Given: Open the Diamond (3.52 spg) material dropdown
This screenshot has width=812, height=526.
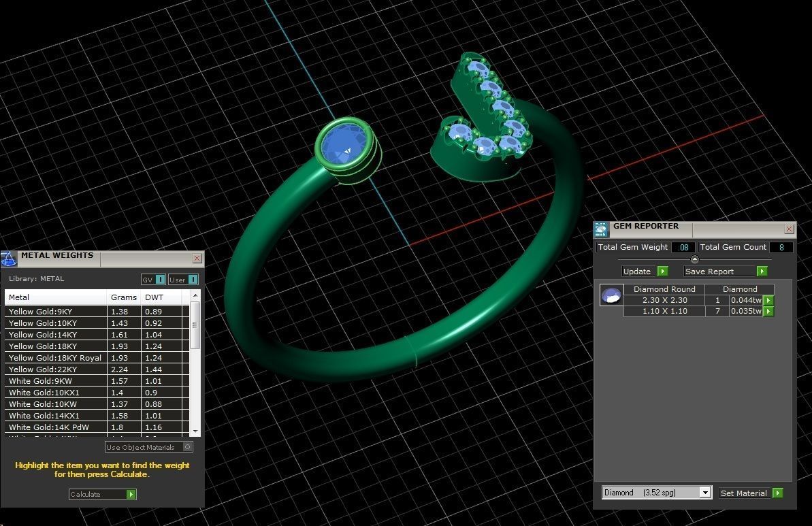Looking at the screenshot, I should click(x=705, y=493).
